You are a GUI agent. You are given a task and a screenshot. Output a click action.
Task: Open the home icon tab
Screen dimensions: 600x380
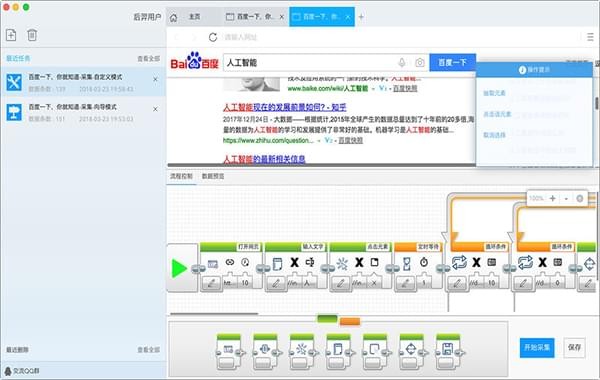pos(173,18)
